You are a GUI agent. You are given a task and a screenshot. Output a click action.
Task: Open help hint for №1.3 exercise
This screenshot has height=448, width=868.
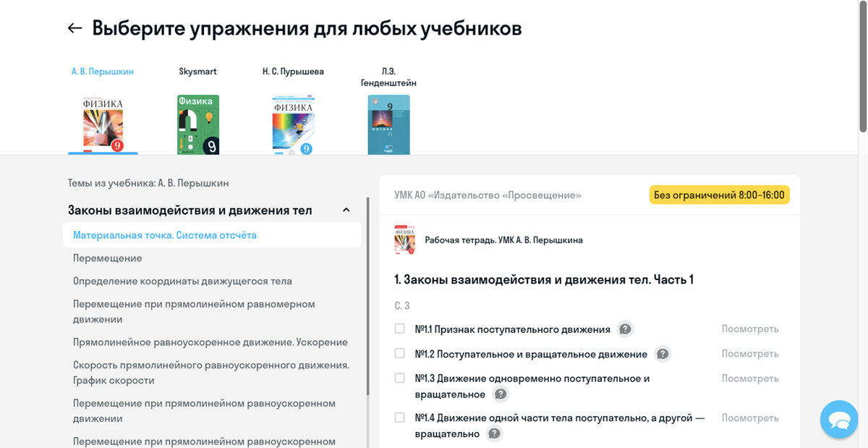(x=501, y=394)
